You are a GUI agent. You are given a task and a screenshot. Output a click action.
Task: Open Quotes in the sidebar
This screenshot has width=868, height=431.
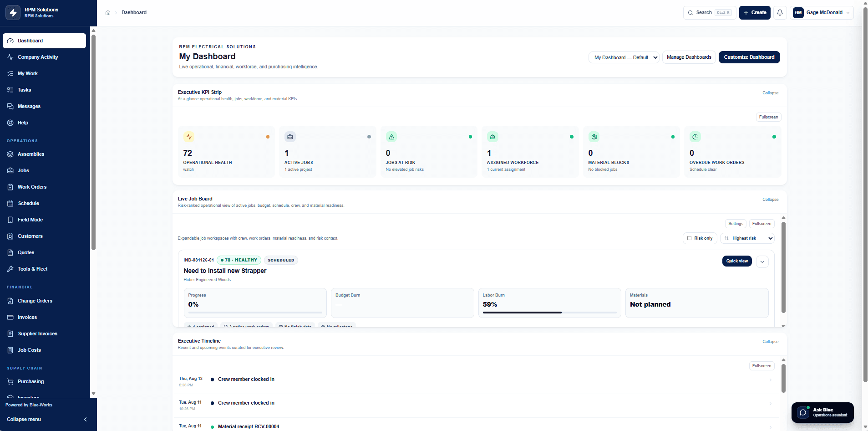coord(44,253)
